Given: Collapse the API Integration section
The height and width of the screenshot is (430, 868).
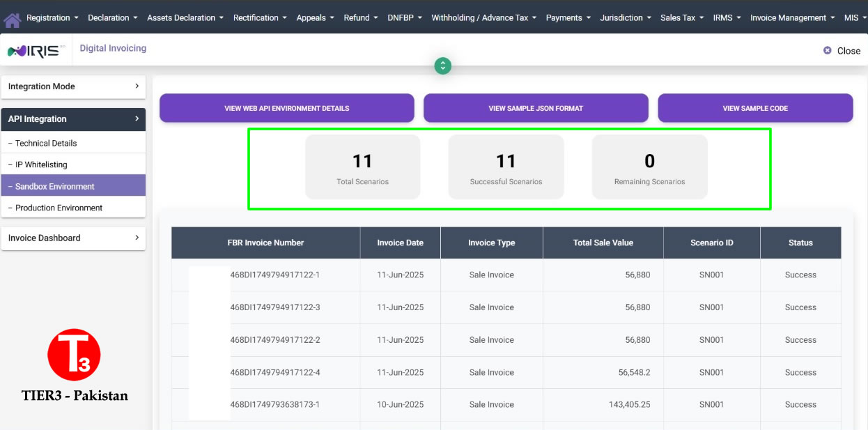Looking at the screenshot, I should tap(73, 118).
